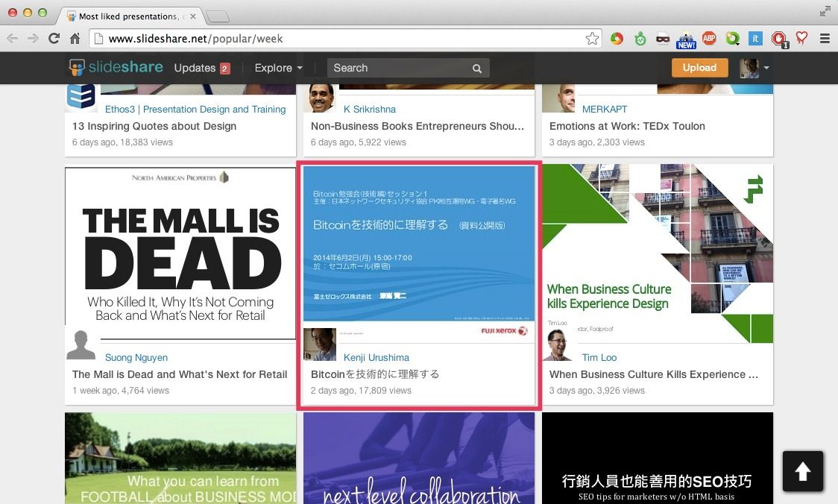
Task: Open '13 Inspiring Quotes about Design' title
Action: coord(154,126)
